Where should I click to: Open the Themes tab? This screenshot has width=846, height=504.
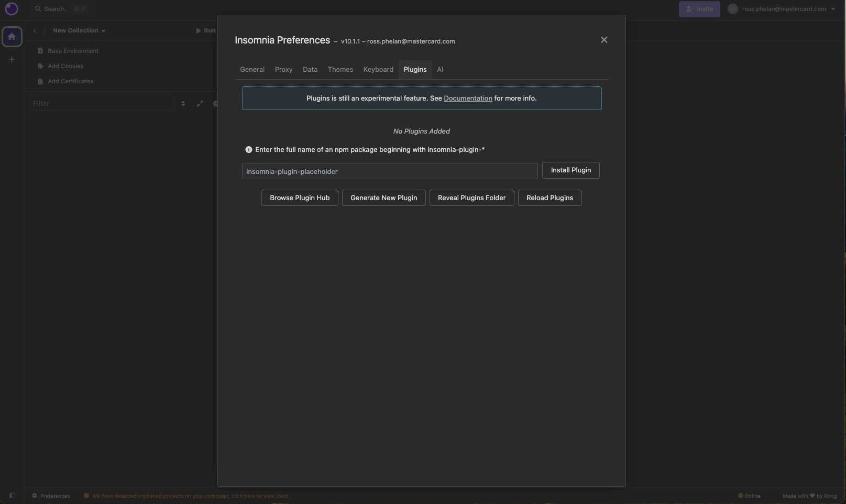pos(340,70)
